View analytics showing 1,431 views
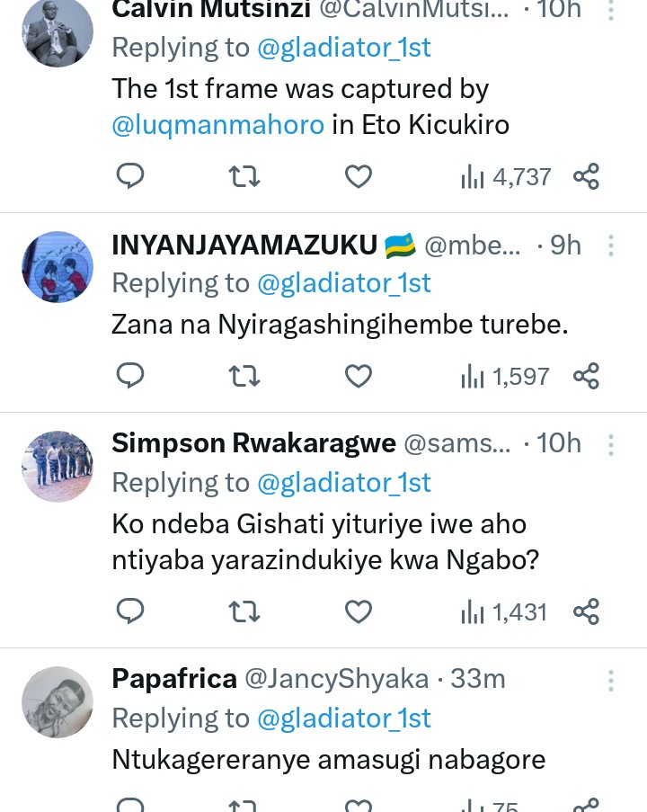This screenshot has width=647, height=812. click(504, 612)
